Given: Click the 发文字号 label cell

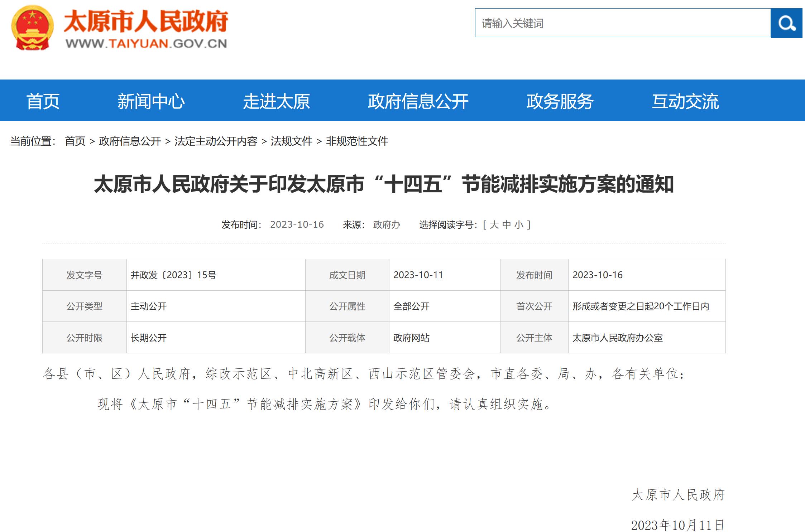Looking at the screenshot, I should (85, 275).
